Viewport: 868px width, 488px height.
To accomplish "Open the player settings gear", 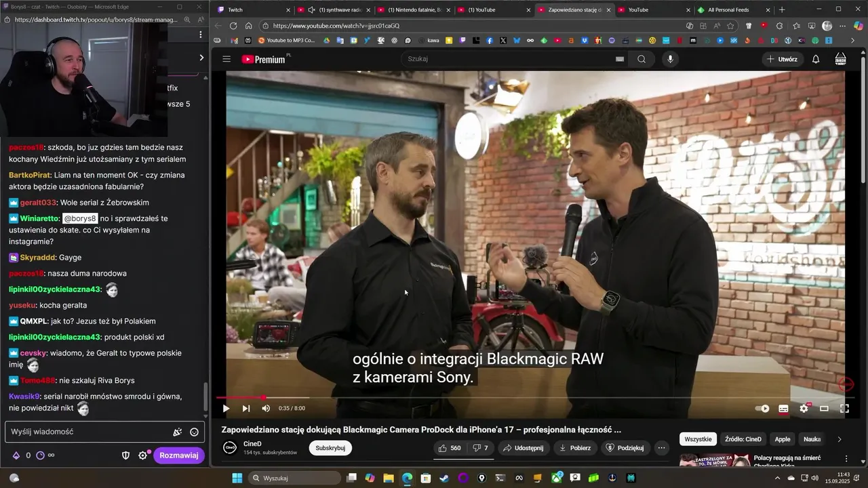I will coord(804,408).
